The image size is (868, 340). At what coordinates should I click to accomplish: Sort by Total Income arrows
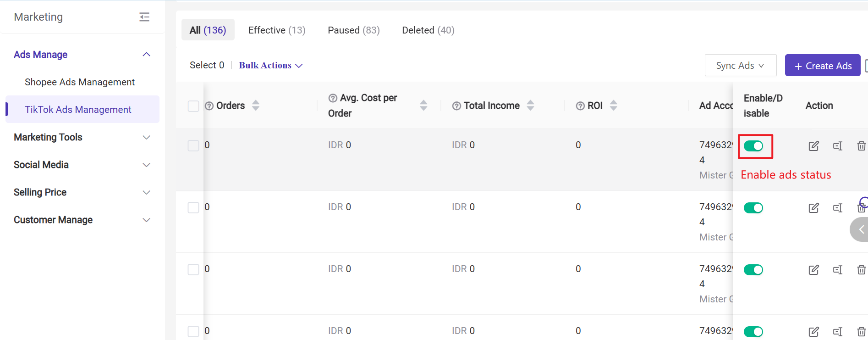[x=530, y=106]
